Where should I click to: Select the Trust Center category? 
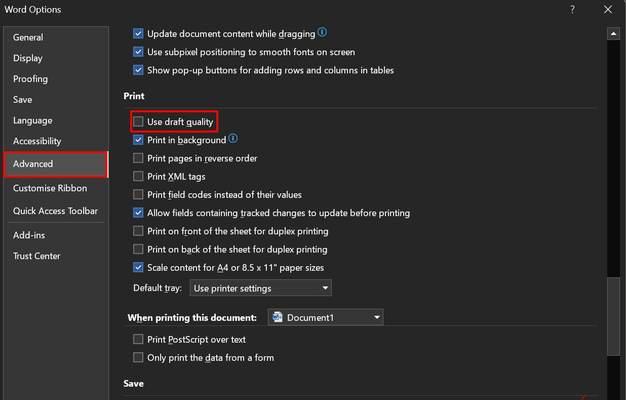click(37, 256)
